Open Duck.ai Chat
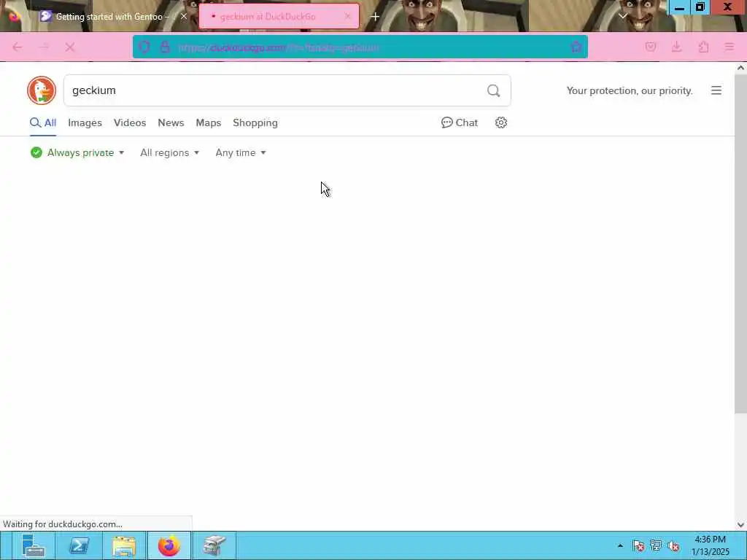 tap(460, 122)
